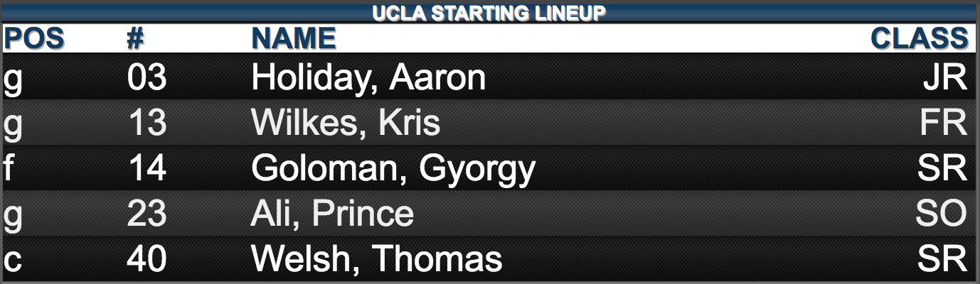Click position c in Welsh row
Viewport: 980px width, 284px height.
pos(12,260)
